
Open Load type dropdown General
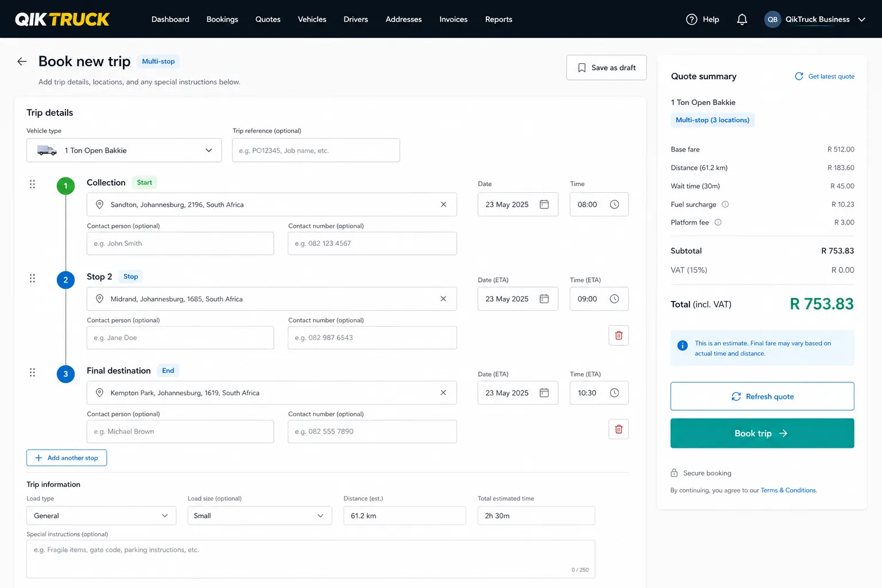coord(101,516)
